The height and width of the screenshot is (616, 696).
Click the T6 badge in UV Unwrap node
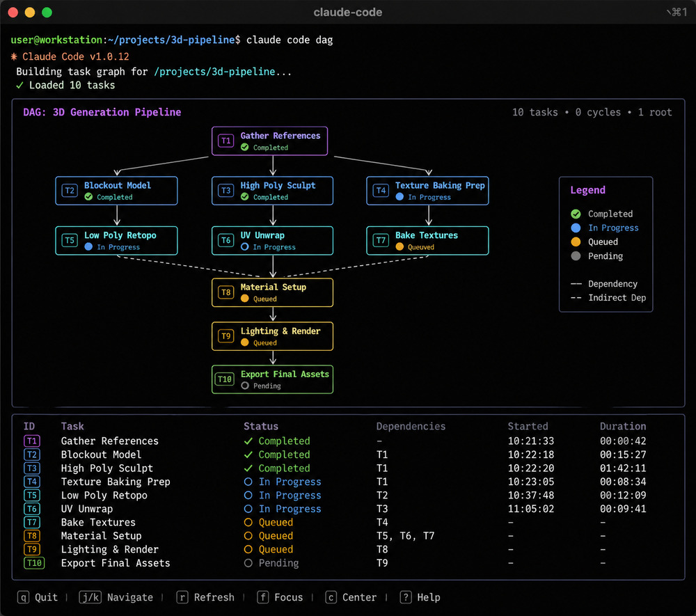pos(226,240)
